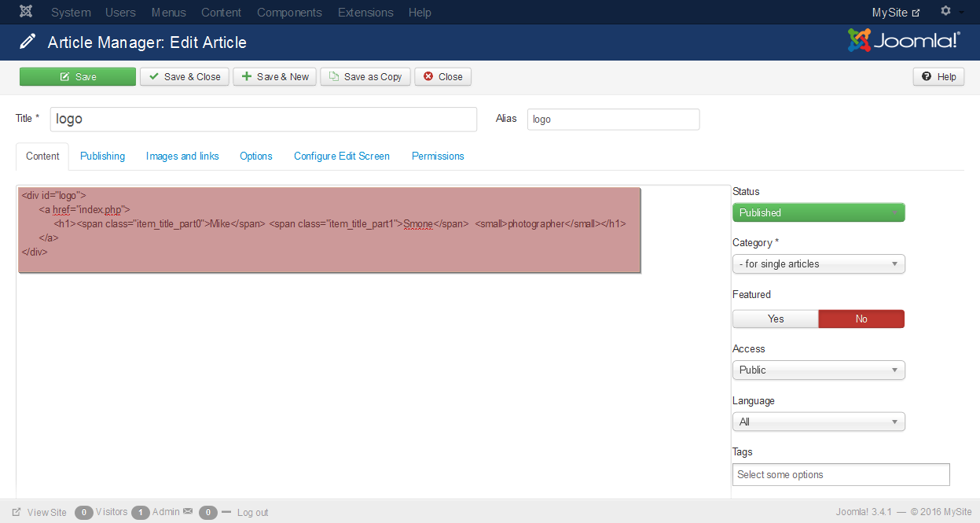Open the Extensions menu

pos(365,12)
